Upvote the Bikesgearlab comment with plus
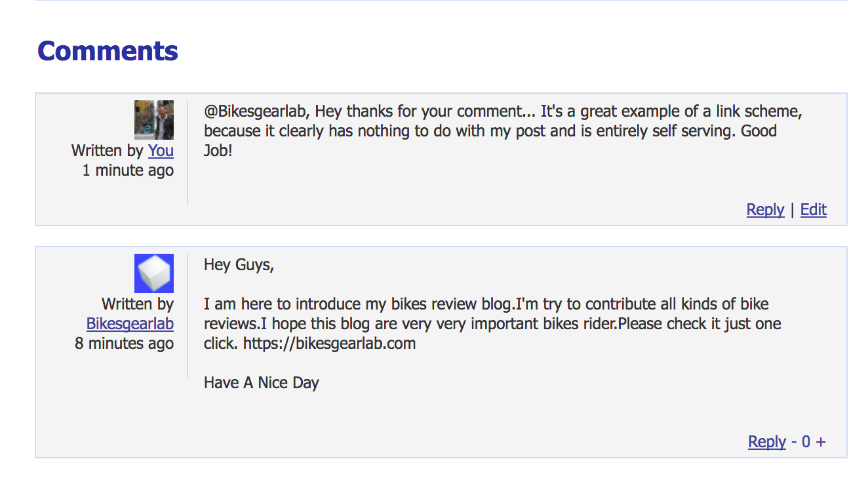The height and width of the screenshot is (501, 868). pos(821,442)
